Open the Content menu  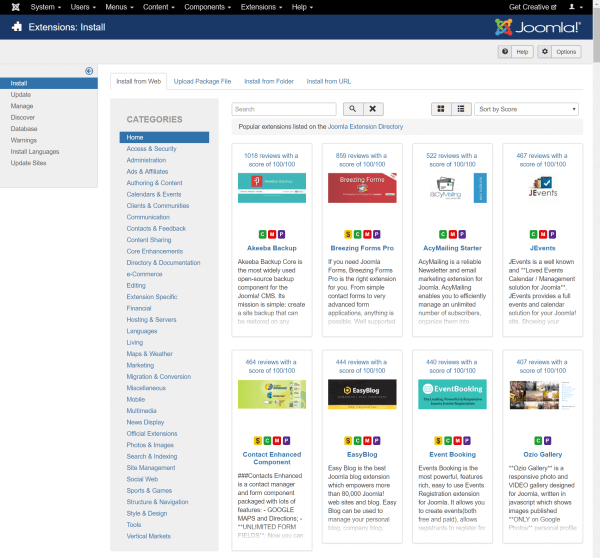[x=158, y=7]
